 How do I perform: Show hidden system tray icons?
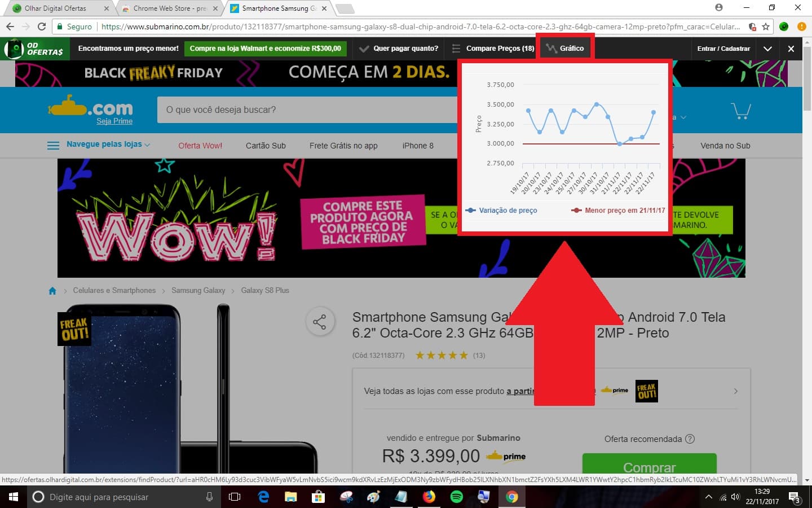click(x=709, y=497)
